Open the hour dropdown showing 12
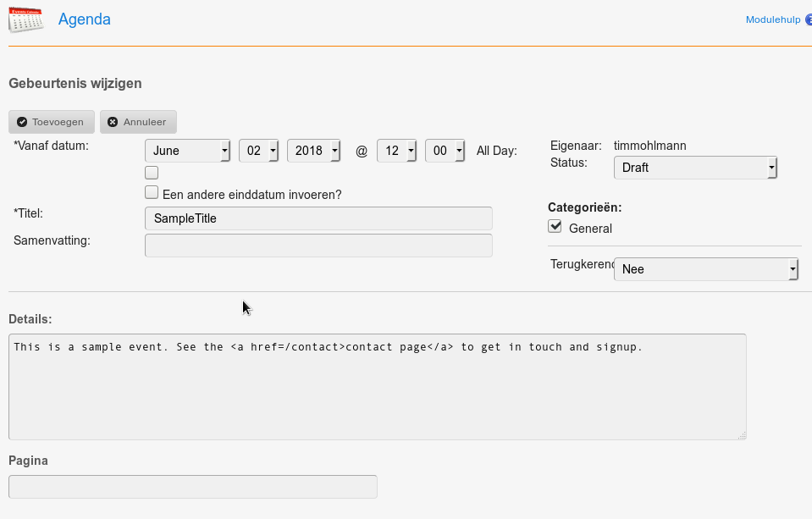The width and height of the screenshot is (812, 519). pos(396,151)
